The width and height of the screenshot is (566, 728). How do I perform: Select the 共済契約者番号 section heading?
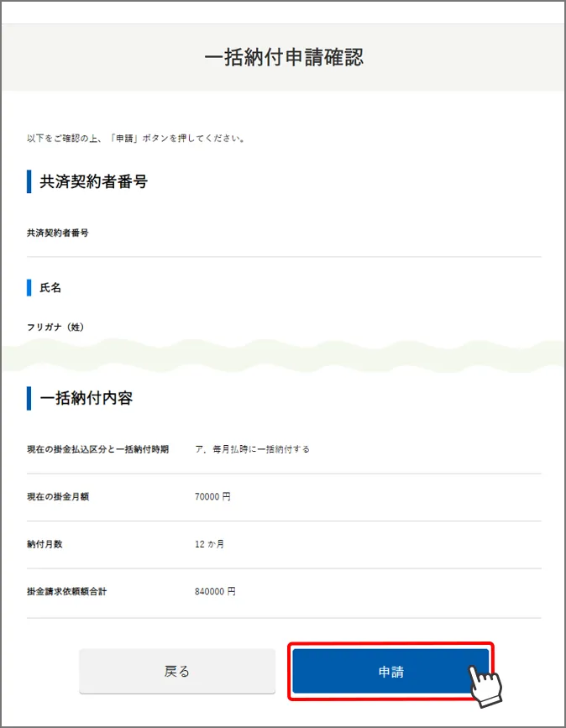tap(93, 181)
